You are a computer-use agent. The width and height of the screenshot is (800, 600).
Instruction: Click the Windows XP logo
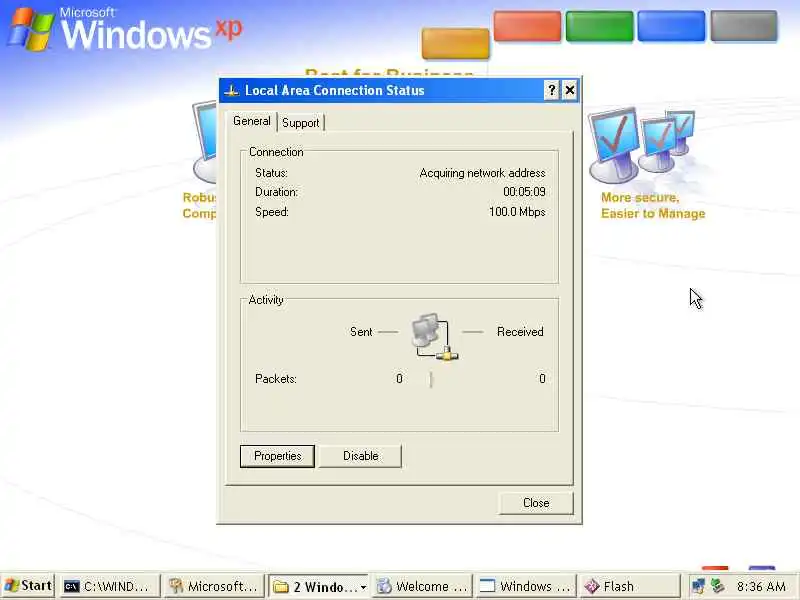[124, 30]
